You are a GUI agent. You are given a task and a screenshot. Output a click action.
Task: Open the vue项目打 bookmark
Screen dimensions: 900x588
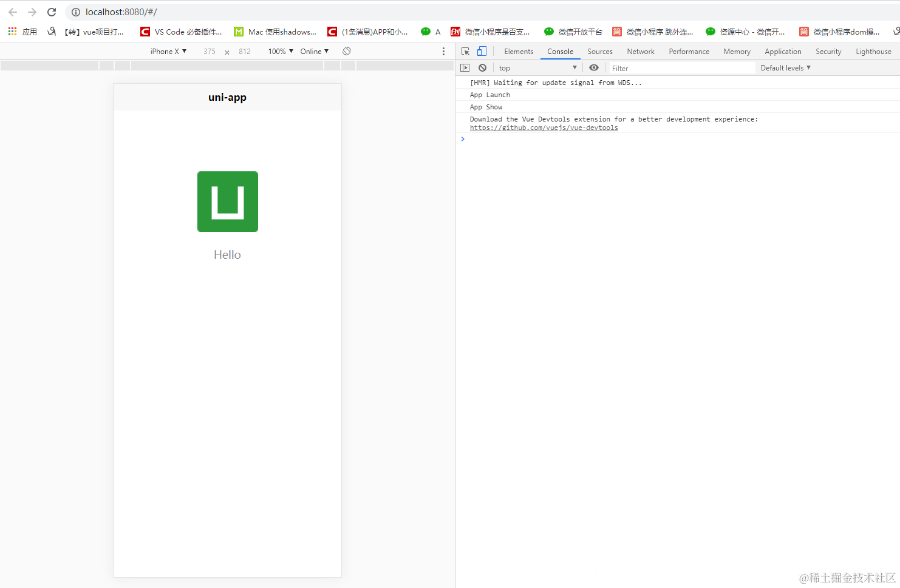(x=86, y=32)
